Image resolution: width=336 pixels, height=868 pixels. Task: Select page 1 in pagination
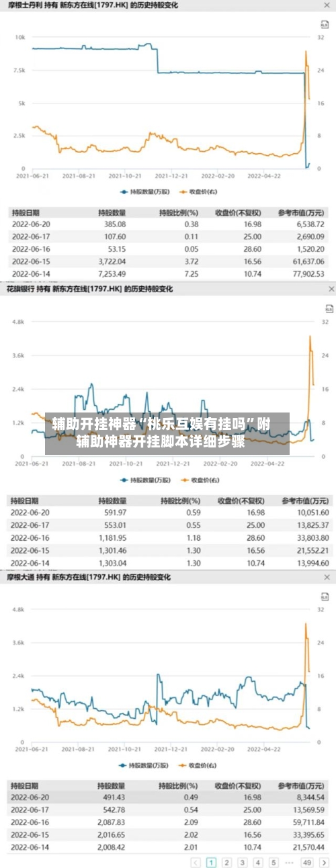tap(211, 862)
